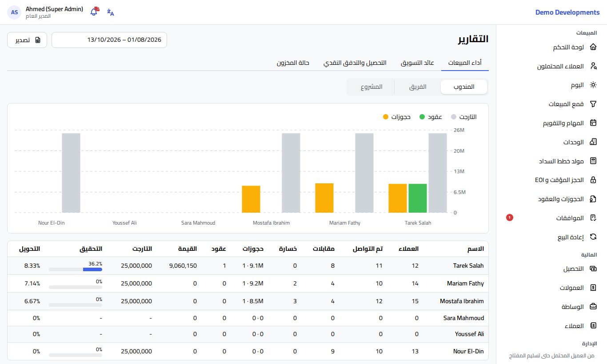This screenshot has height=364, width=607.
Task: Click the banknote icon beside التحصيل
Action: pyautogui.click(x=593, y=269)
